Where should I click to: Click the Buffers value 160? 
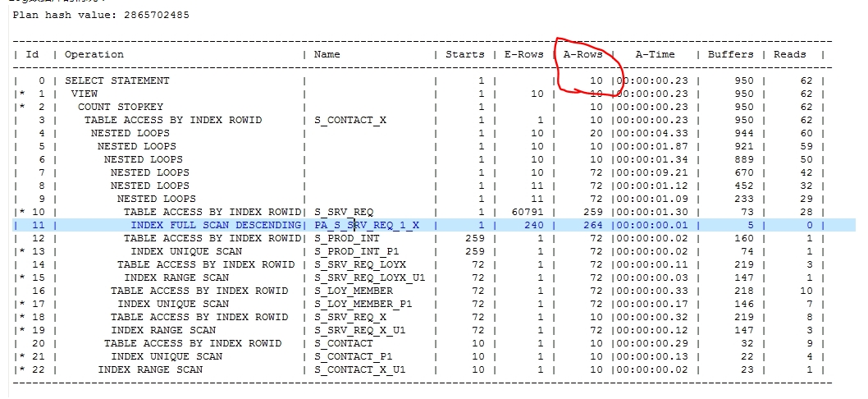click(x=744, y=238)
